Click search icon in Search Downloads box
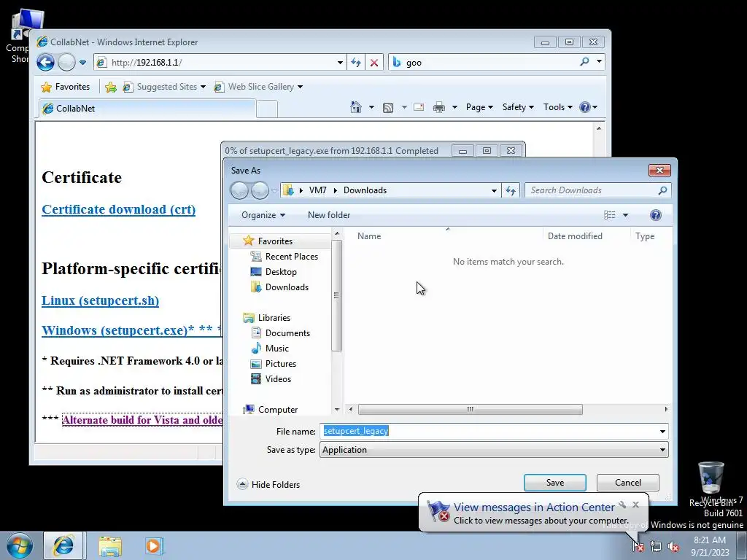Image resolution: width=747 pixels, height=560 pixels. click(662, 190)
